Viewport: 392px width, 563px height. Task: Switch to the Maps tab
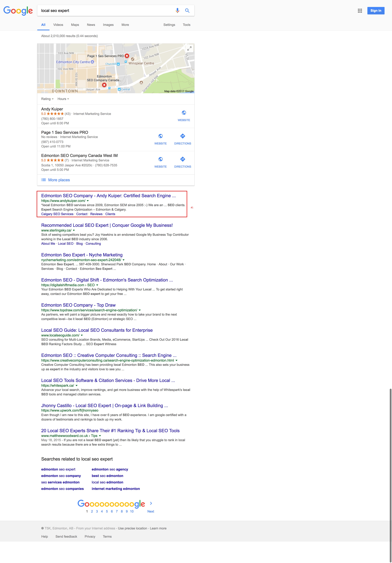click(75, 25)
